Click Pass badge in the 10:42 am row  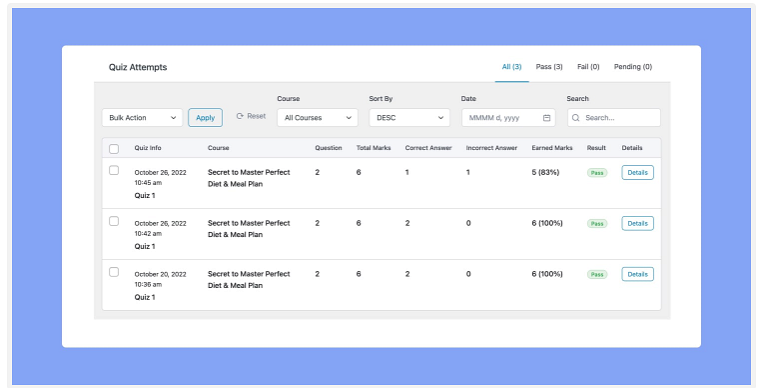(x=597, y=223)
